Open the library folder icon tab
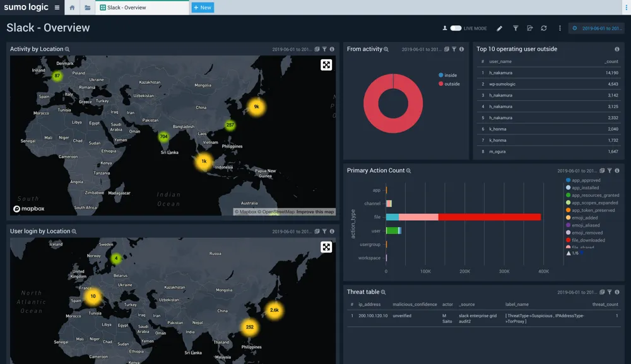 pos(87,8)
